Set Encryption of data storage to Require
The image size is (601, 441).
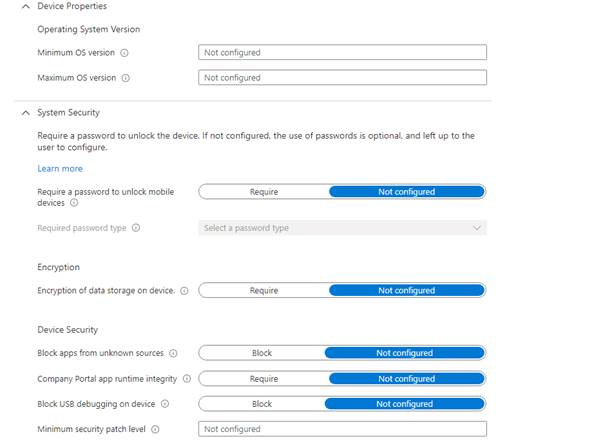(264, 291)
